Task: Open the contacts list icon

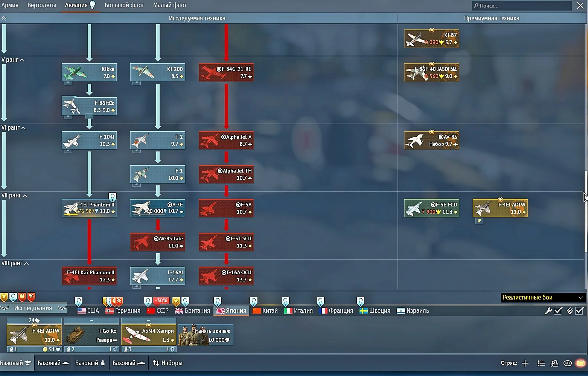Action: [x=554, y=363]
